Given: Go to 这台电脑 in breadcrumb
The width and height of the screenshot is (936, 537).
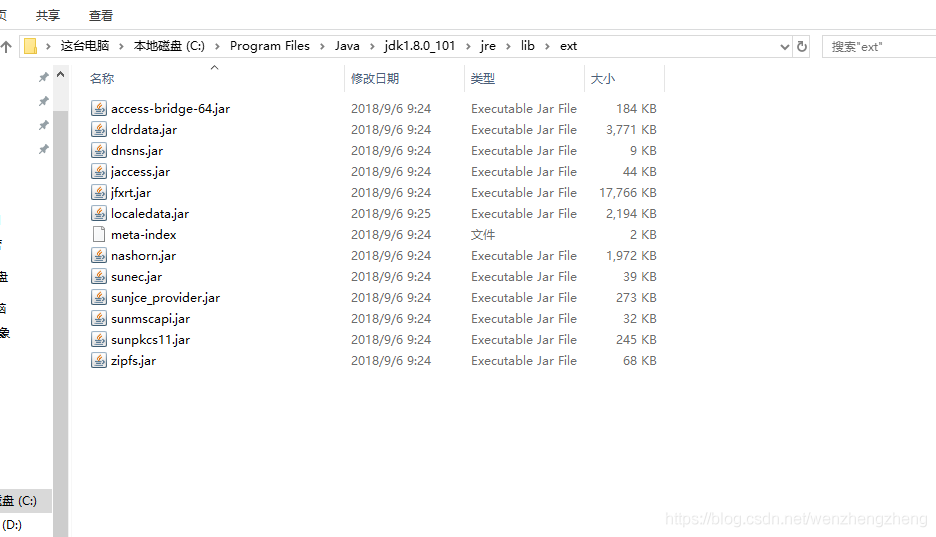Looking at the screenshot, I should 85,46.
